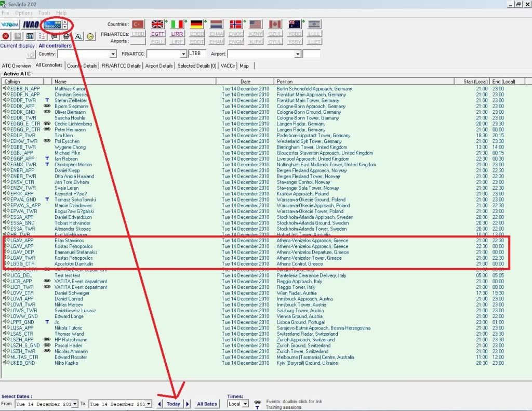Viewport: 532px width, 411px height.
Task: Switch to the ATC Overview tab
Action: [x=17, y=66]
